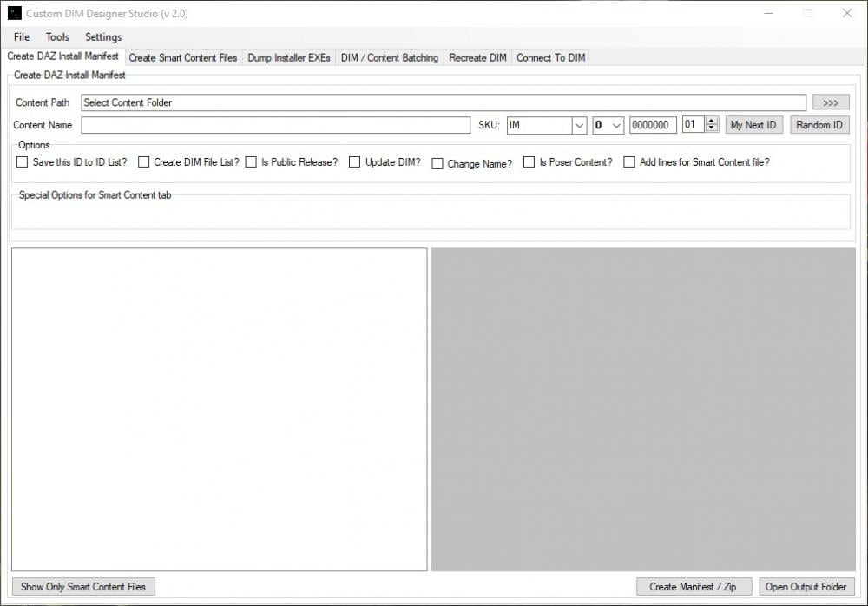Screen dimensions: 868x606
Task: Browse for content folder using >>> button
Action: pos(831,102)
